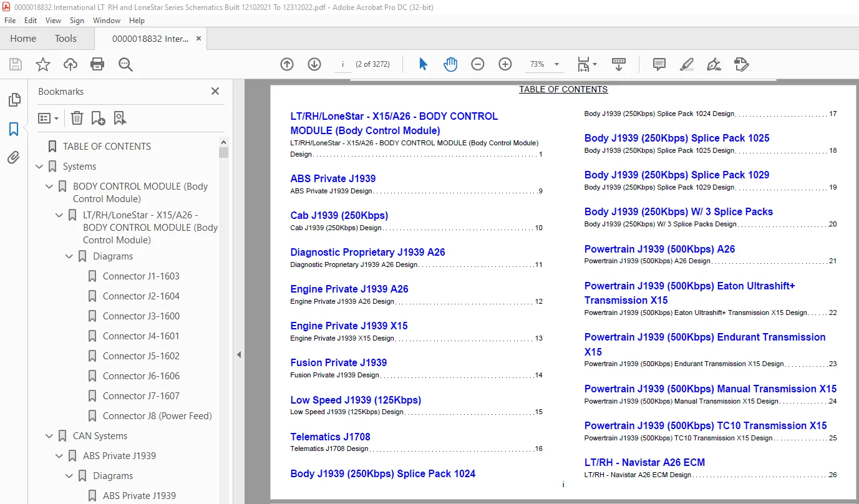
Task: Open Diagnostic Proprietary J1939 A26 link
Action: click(x=368, y=252)
